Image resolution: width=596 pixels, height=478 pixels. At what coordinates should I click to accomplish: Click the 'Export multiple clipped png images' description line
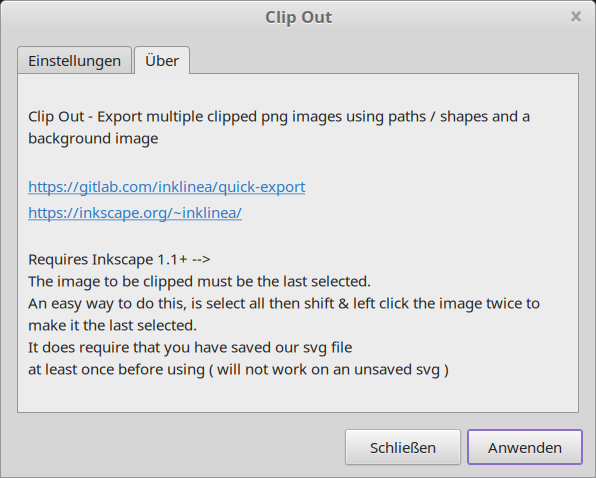point(279,117)
